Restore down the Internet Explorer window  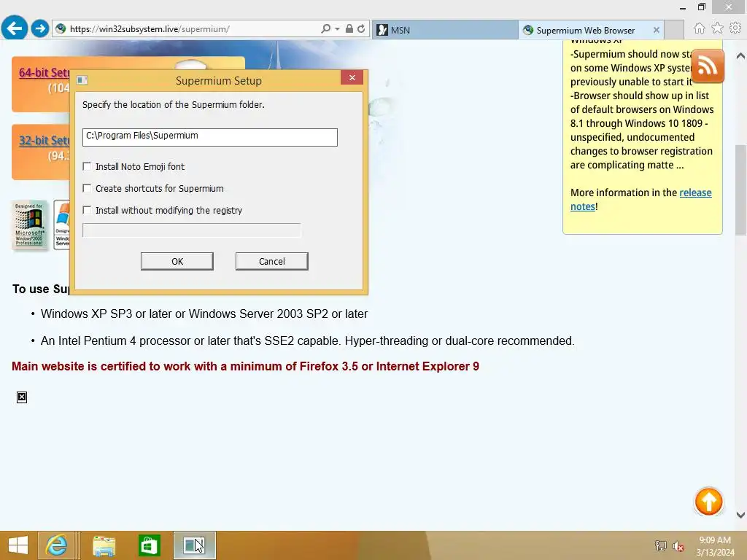tap(701, 7)
